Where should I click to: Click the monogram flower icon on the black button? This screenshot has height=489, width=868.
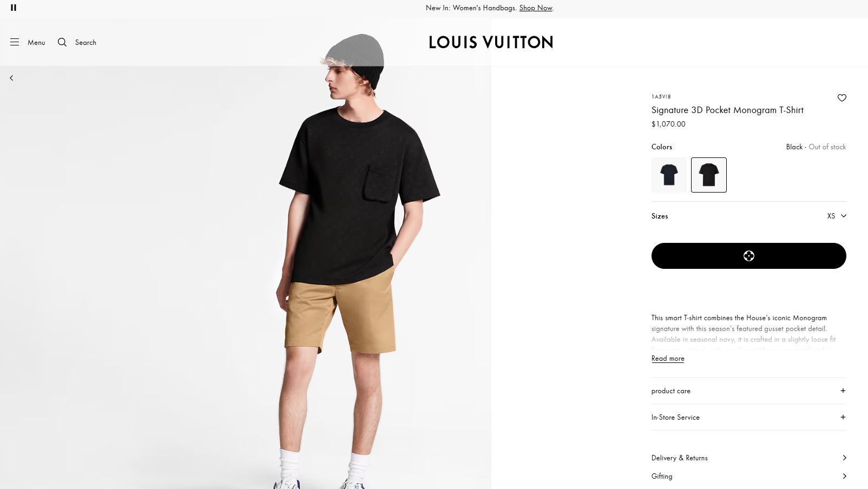(x=749, y=256)
